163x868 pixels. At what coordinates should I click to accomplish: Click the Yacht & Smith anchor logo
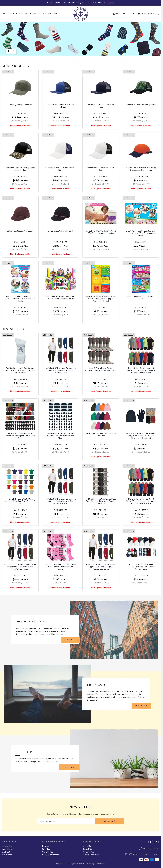(x=81, y=14)
